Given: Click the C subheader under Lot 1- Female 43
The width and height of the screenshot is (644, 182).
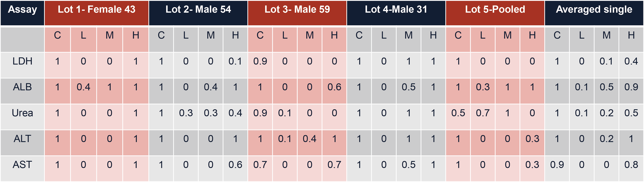Looking at the screenshot, I should point(57,36).
